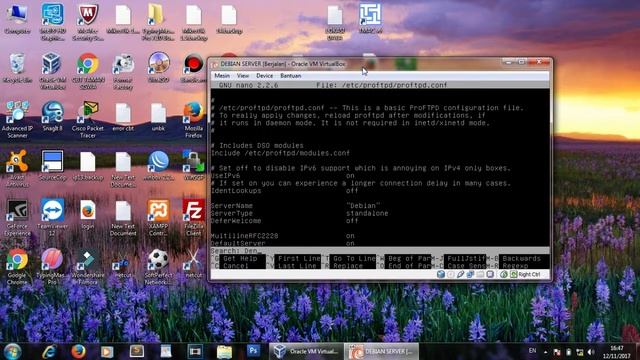Open Windows Media Player from the taskbar
Screen dimensions: 640x360
pos(107,351)
